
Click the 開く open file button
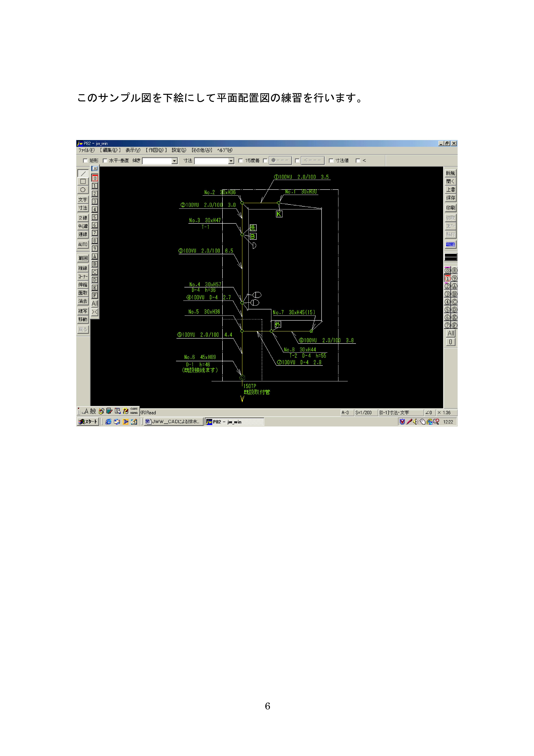[x=451, y=181]
